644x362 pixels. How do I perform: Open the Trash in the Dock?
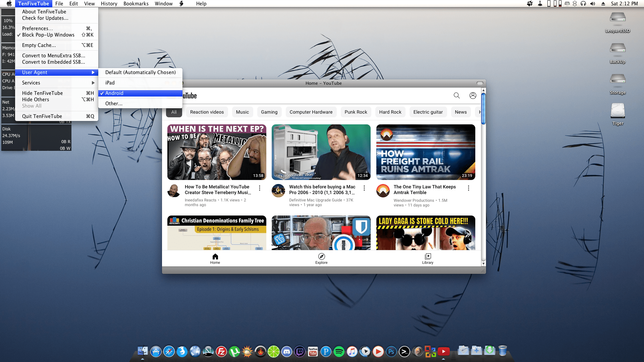pos(502,351)
